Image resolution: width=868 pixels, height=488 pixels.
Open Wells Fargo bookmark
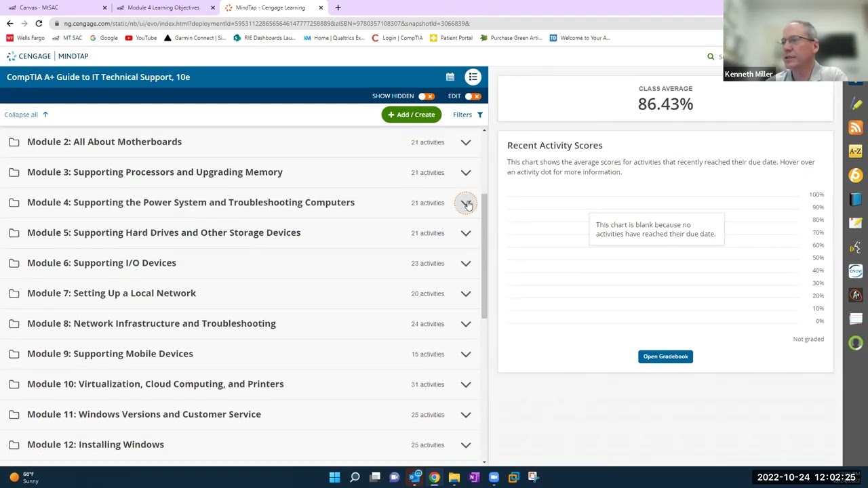(x=26, y=38)
